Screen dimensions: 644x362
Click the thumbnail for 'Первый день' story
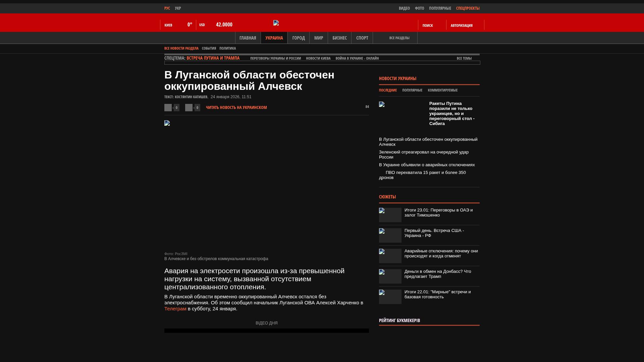[390, 235]
